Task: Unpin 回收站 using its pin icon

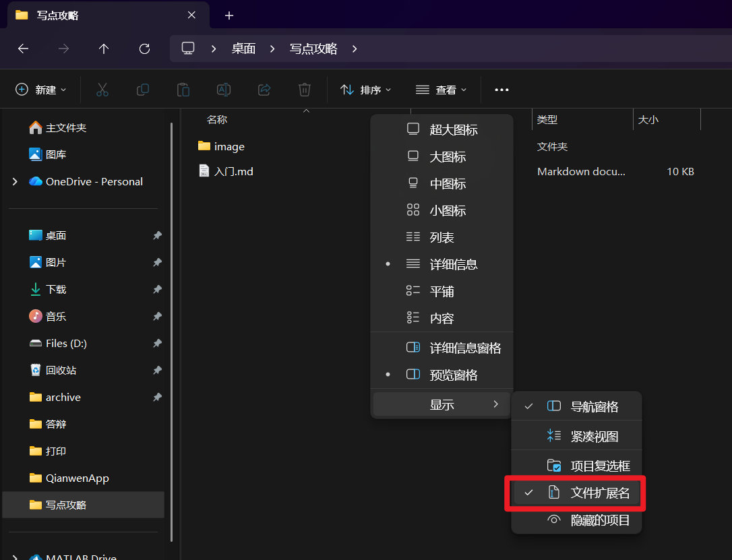Action: pyautogui.click(x=157, y=370)
